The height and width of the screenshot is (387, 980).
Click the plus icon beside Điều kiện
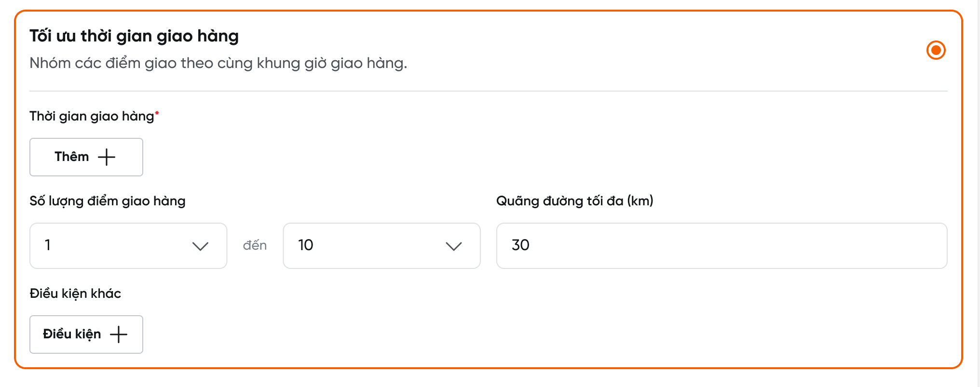[x=119, y=334]
